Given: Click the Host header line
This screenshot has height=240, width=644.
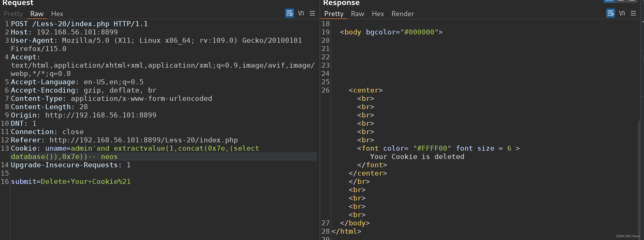Looking at the screenshot, I should (64, 32).
